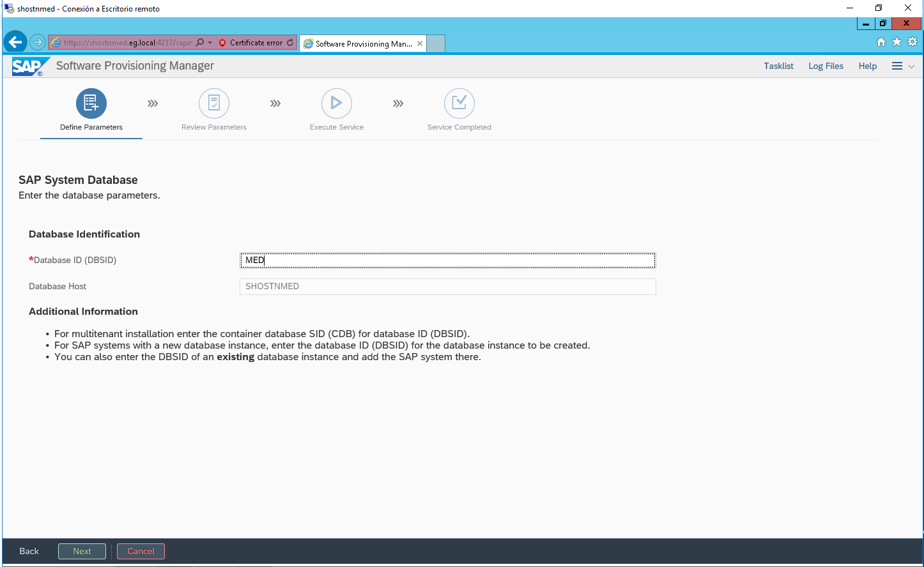Click the Execute Service step icon
The image size is (924, 567).
pos(337,103)
